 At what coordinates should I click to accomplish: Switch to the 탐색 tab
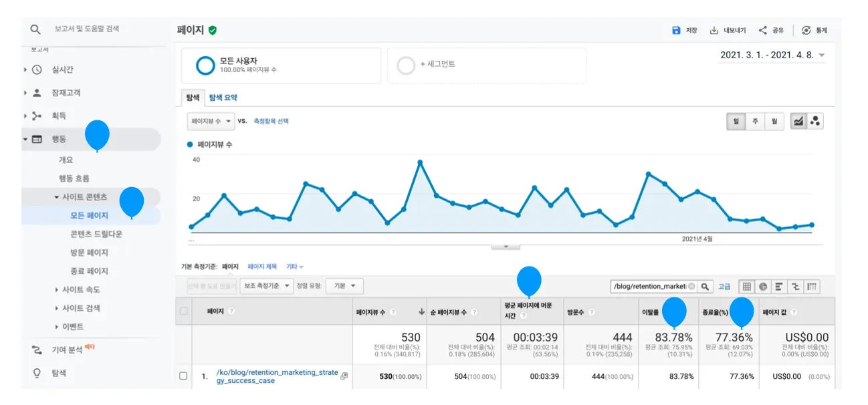point(193,98)
